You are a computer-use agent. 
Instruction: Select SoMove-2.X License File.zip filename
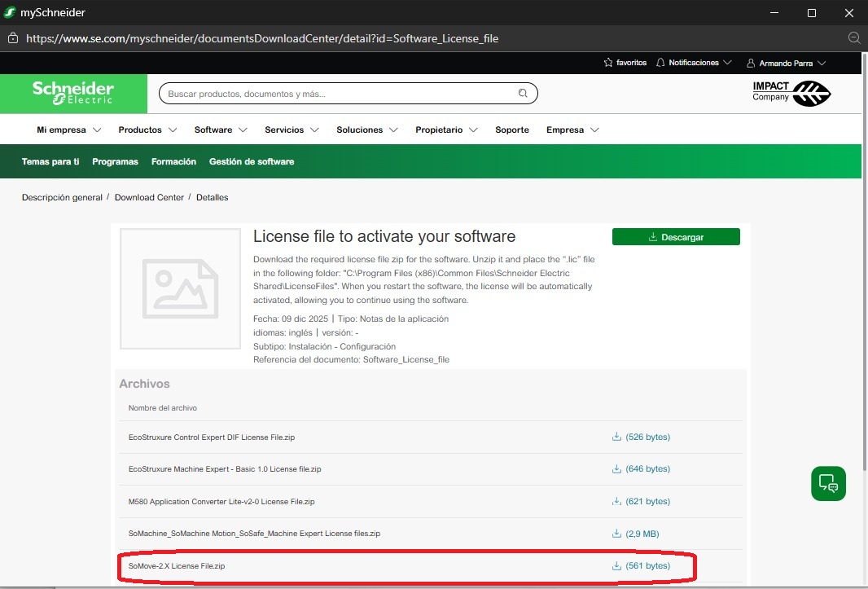pos(177,565)
